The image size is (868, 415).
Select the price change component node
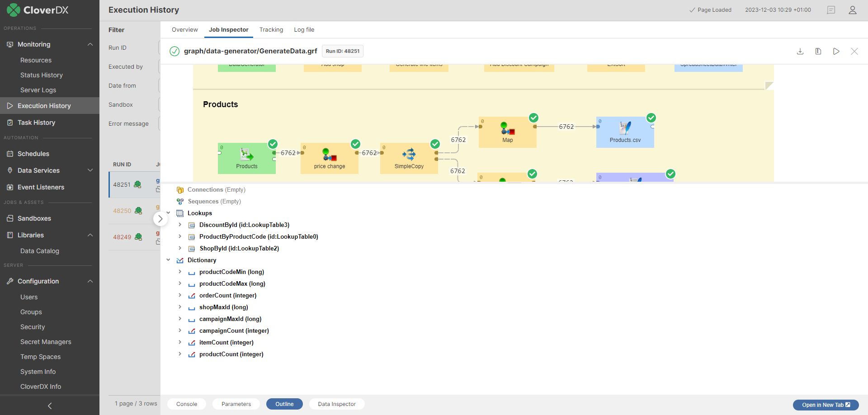(329, 158)
